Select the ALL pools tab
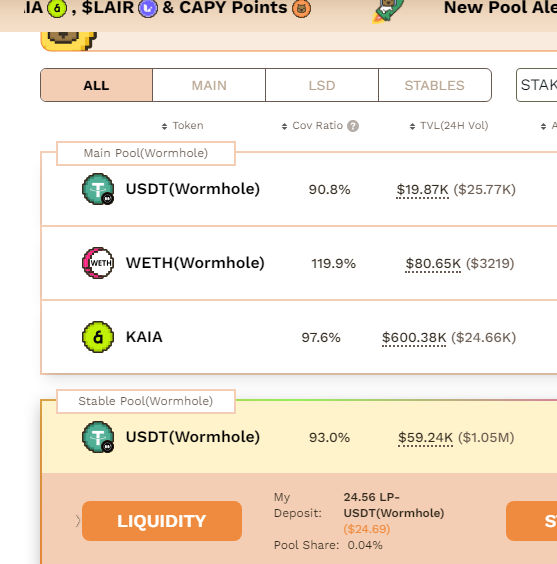Image resolution: width=557 pixels, height=564 pixels. click(x=96, y=85)
